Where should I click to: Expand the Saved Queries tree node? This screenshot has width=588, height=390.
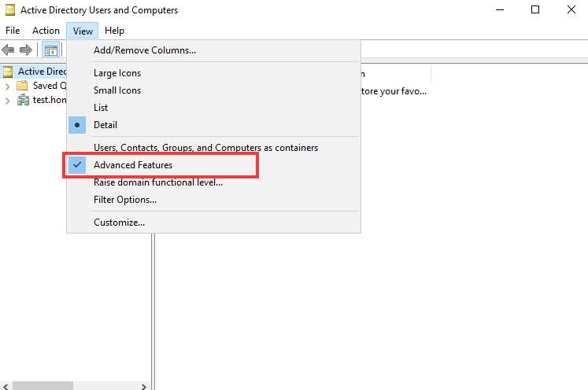tap(8, 86)
